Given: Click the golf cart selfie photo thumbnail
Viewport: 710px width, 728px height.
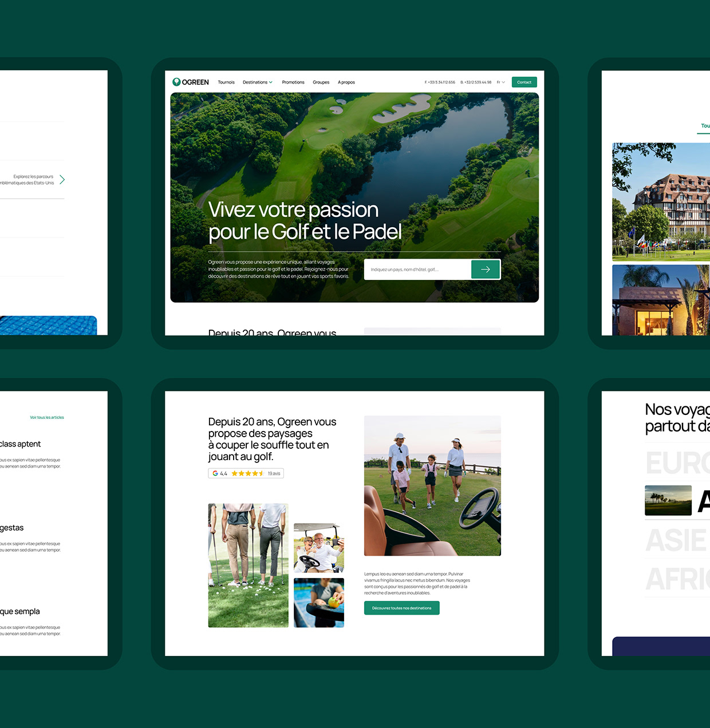Looking at the screenshot, I should click(x=319, y=548).
